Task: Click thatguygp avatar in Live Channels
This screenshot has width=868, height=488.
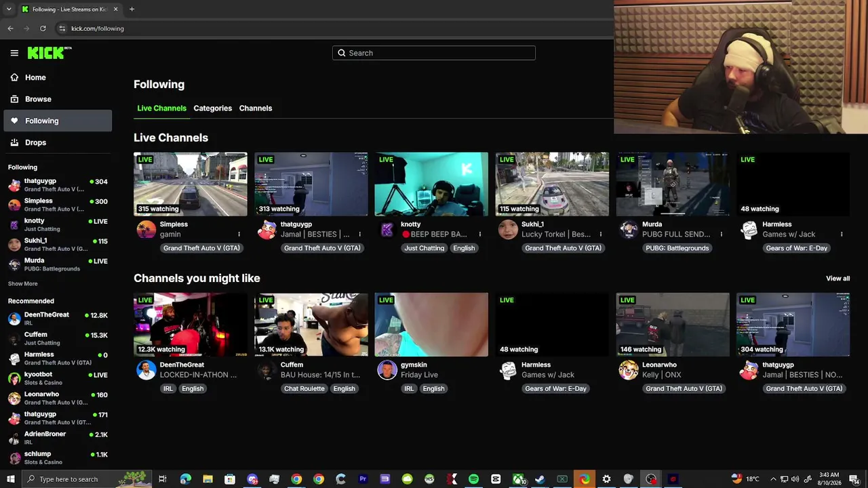Action: pyautogui.click(x=267, y=230)
